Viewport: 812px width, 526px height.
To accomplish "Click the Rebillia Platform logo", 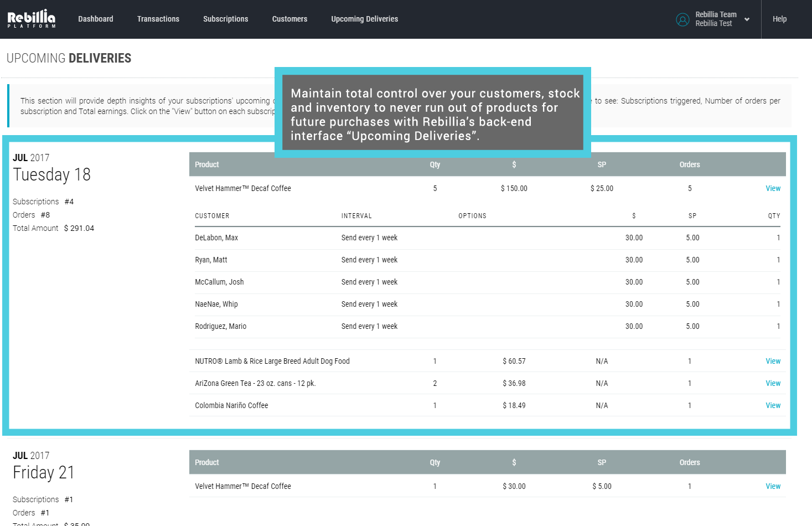I will 32,19.
